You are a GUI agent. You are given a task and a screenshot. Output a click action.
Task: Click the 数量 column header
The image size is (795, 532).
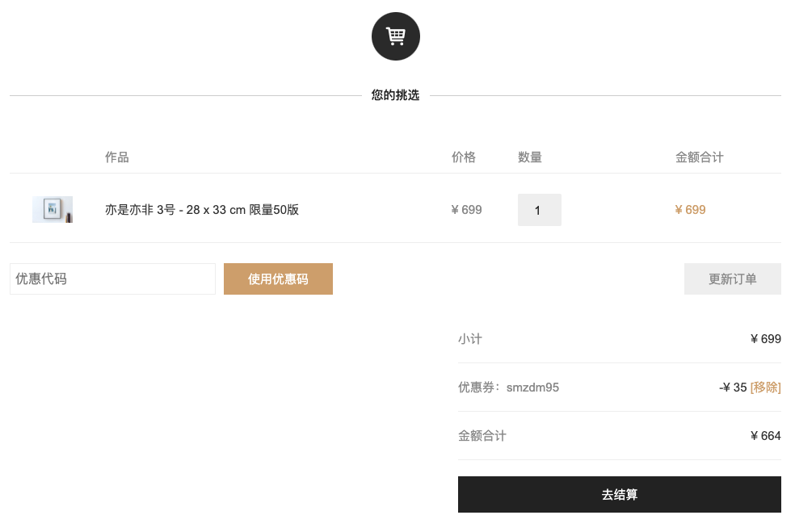530,157
